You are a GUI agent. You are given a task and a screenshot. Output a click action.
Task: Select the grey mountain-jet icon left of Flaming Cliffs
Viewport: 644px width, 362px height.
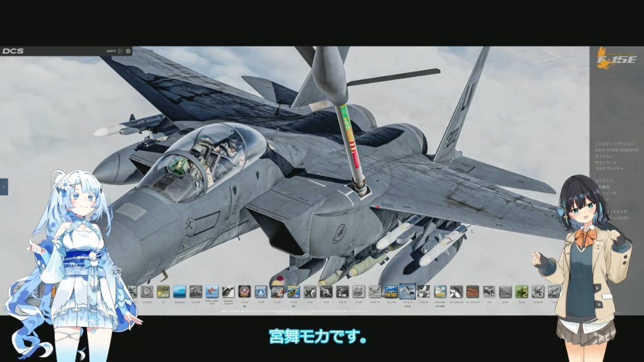pyautogui.click(x=196, y=292)
